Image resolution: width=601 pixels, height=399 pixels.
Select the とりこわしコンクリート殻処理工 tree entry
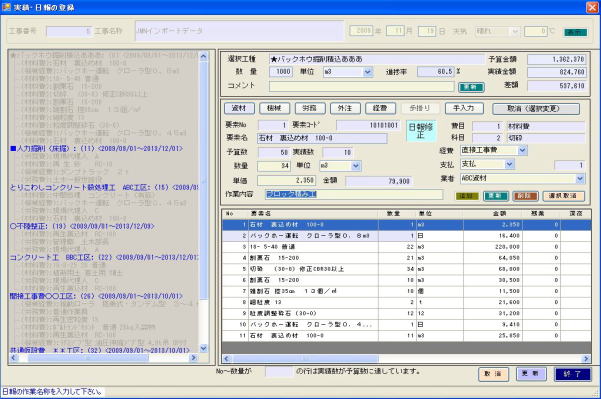[x=103, y=187]
